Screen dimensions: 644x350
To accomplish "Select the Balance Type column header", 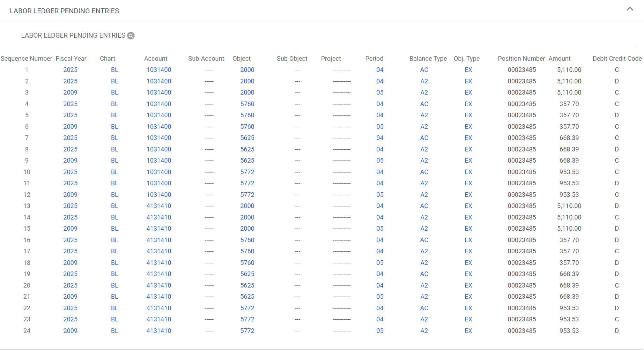I will pyautogui.click(x=428, y=59).
